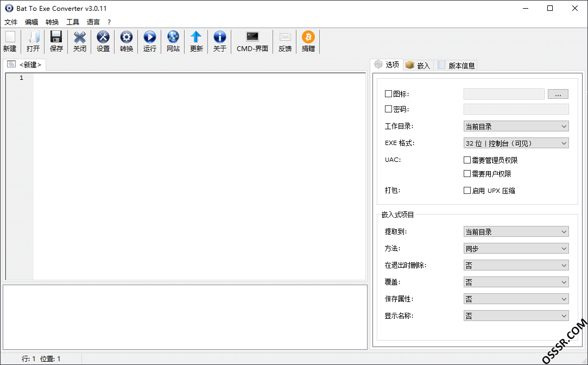This screenshot has height=365, width=588.
Task: Check 需要用户权限 under UAC
Action: tap(467, 174)
